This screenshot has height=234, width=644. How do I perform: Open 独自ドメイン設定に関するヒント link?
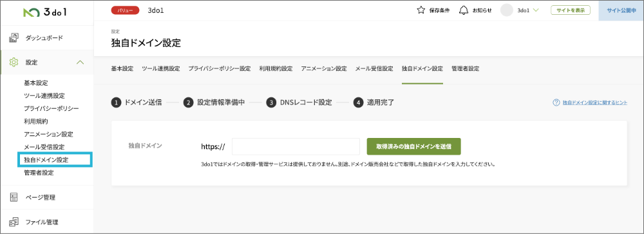pos(594,102)
